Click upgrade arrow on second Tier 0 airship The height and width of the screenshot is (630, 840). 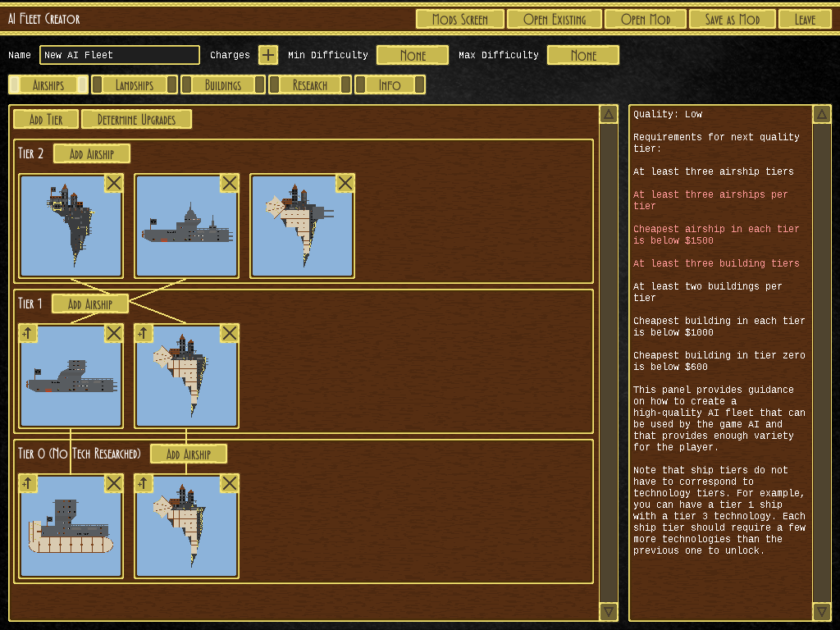coord(144,484)
